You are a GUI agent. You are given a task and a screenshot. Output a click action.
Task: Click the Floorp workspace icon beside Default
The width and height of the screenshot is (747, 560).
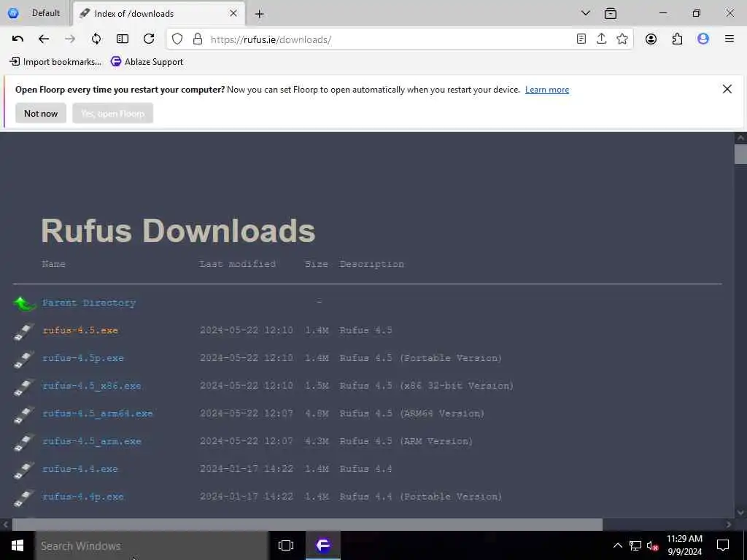pyautogui.click(x=13, y=13)
